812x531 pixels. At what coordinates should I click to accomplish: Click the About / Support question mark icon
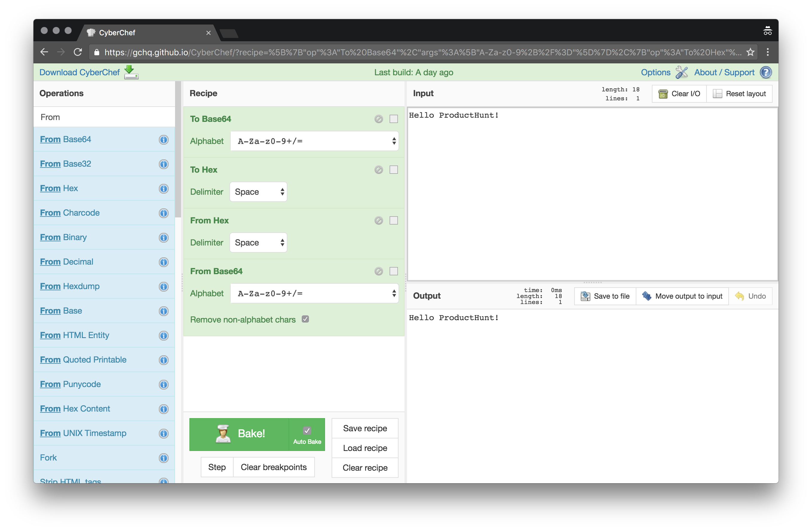766,72
